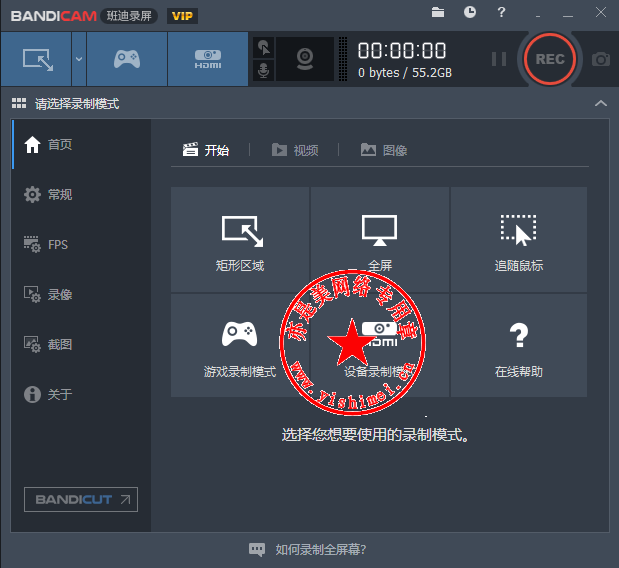The image size is (619, 568).
Task: Click the pause recording button
Action: point(498,59)
